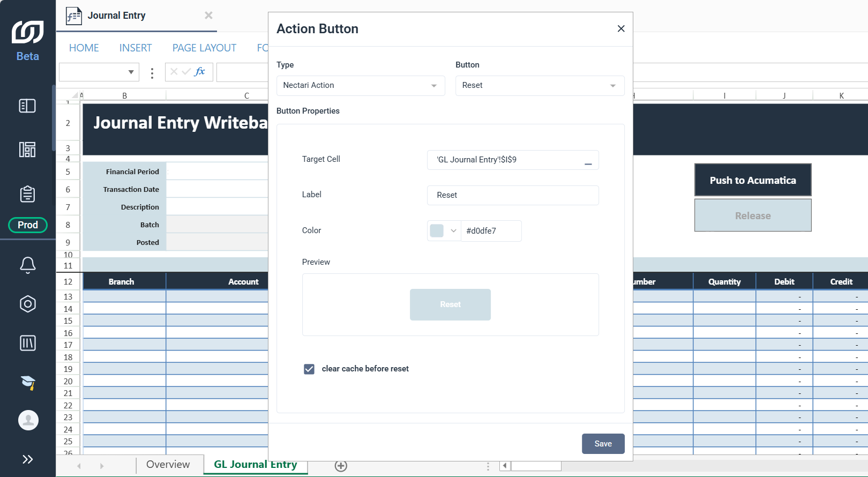Select column header K

pyautogui.click(x=841, y=95)
